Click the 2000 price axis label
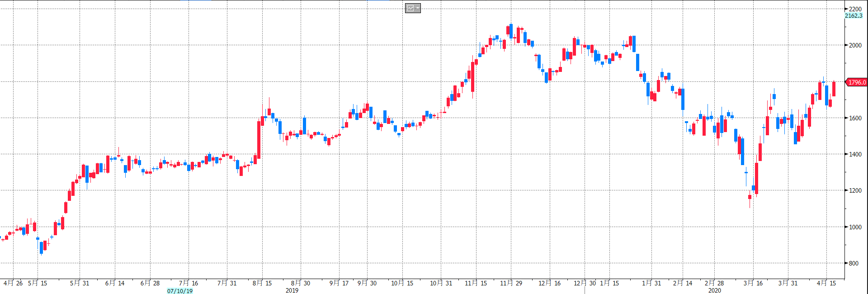This screenshot has height=294, width=868. pyautogui.click(x=855, y=45)
